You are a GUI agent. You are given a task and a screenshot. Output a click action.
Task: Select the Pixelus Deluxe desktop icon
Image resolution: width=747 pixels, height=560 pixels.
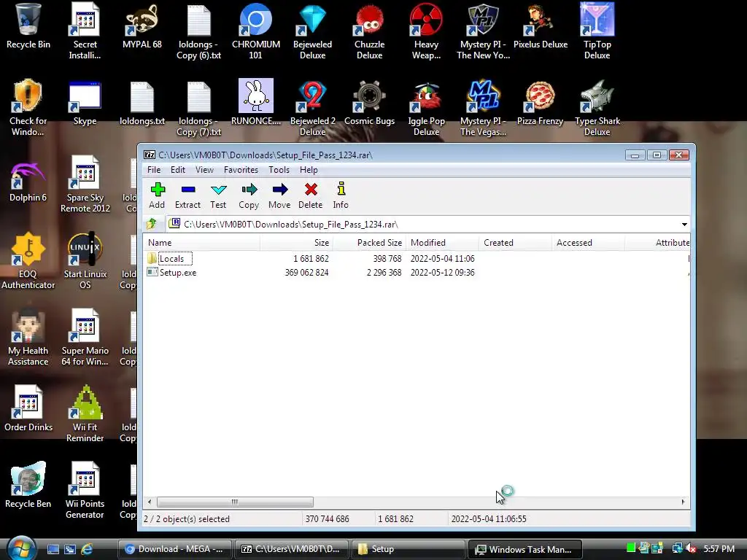click(x=541, y=26)
